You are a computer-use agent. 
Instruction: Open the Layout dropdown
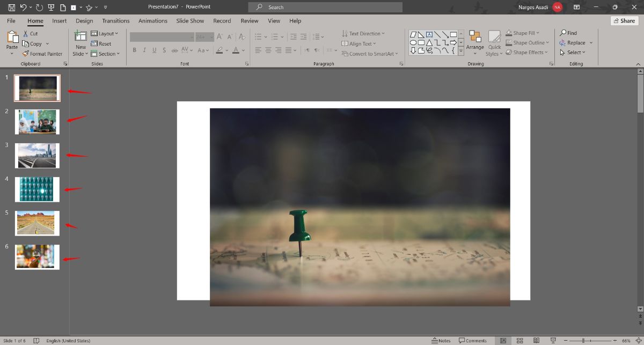(105, 34)
